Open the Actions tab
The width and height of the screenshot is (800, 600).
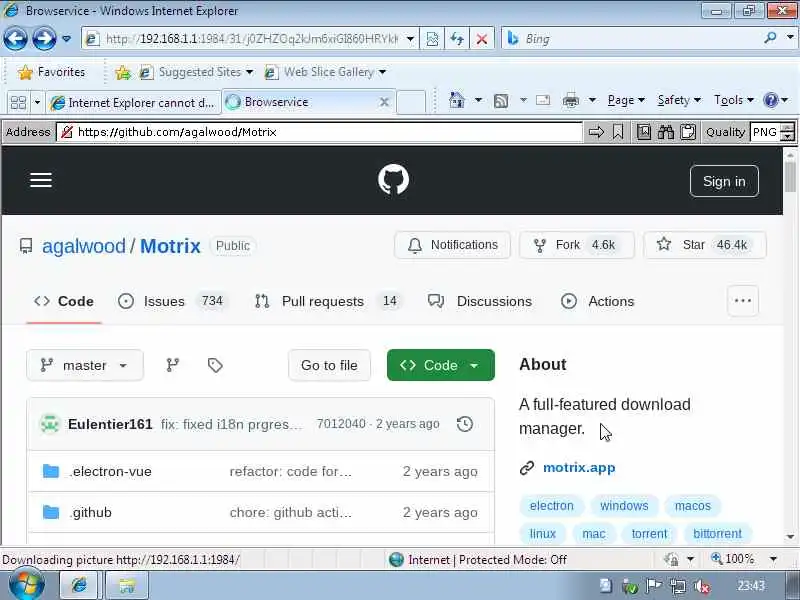point(597,302)
